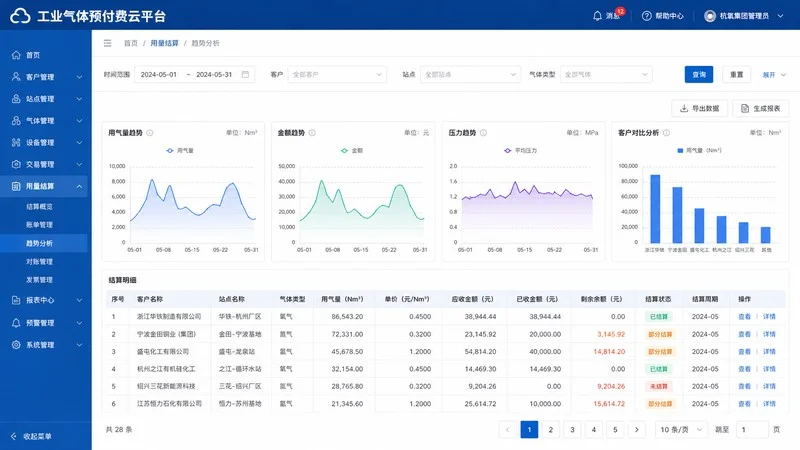Go to page 2 in pagination
Screen dimensions: 800x450
point(551,430)
